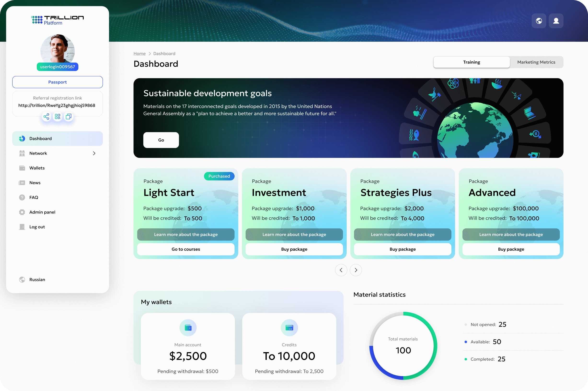The width and height of the screenshot is (588, 391).
Task: Open the FAQ page
Action: point(34,197)
